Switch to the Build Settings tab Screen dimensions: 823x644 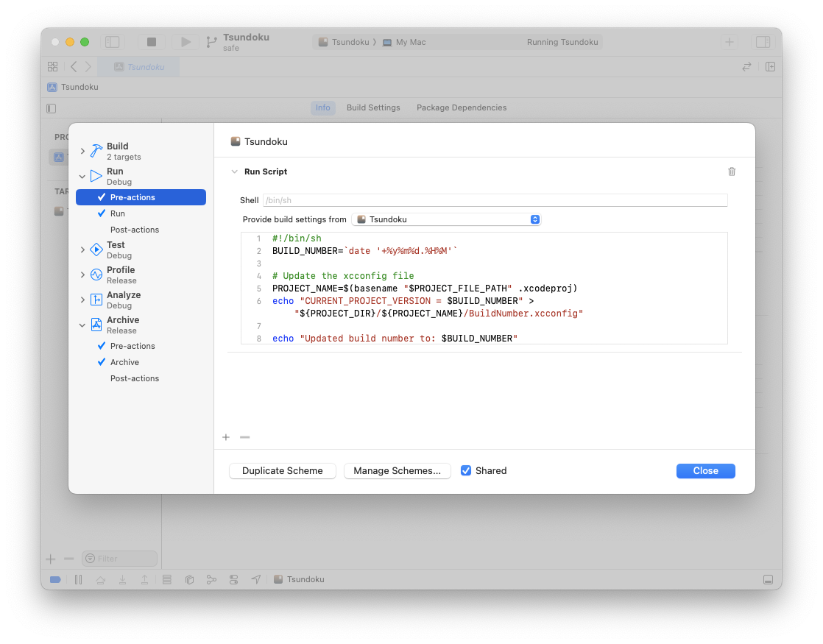[373, 107]
